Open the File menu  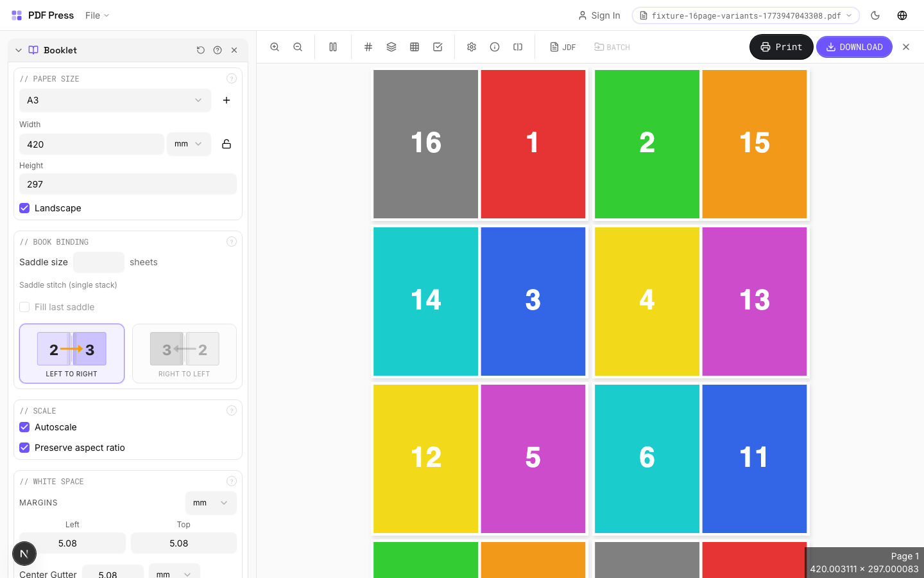coord(97,15)
